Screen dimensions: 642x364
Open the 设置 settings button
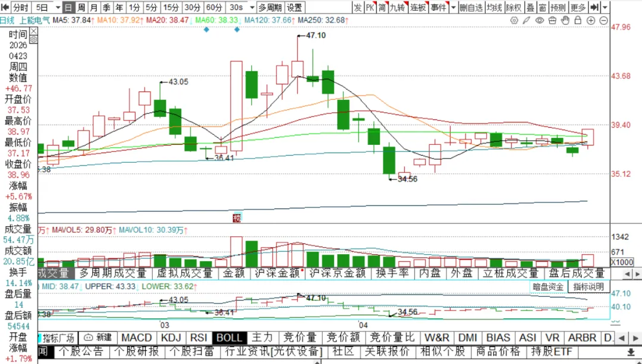pos(294,7)
